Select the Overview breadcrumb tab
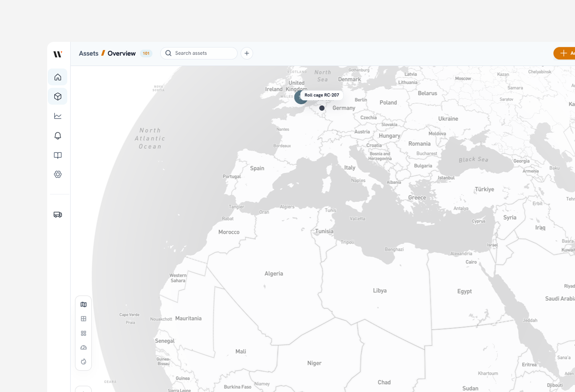 (x=122, y=53)
